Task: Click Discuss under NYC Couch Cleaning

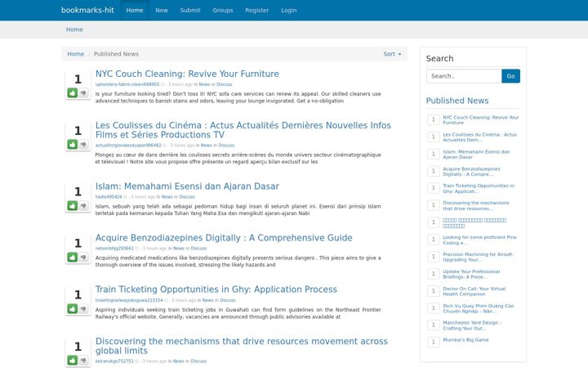Action: pyautogui.click(x=225, y=84)
